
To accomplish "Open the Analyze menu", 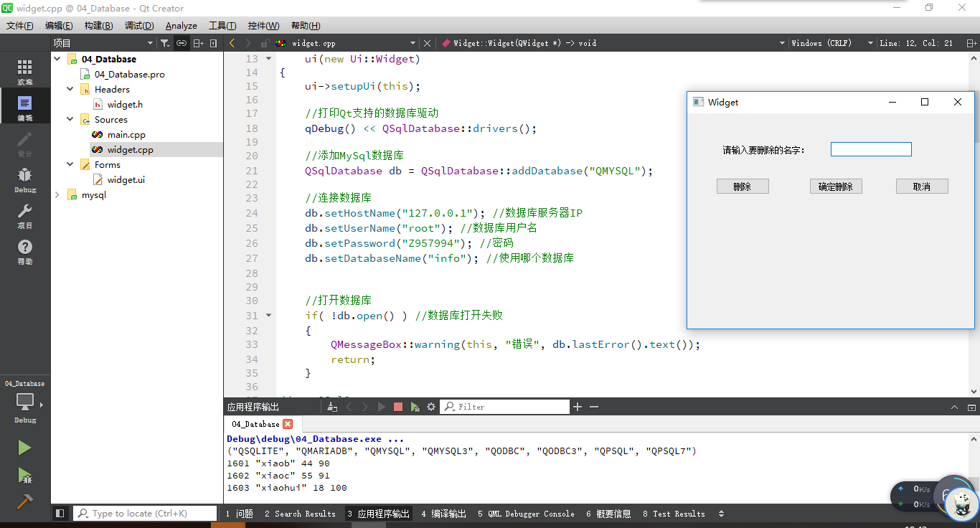I will coord(182,26).
